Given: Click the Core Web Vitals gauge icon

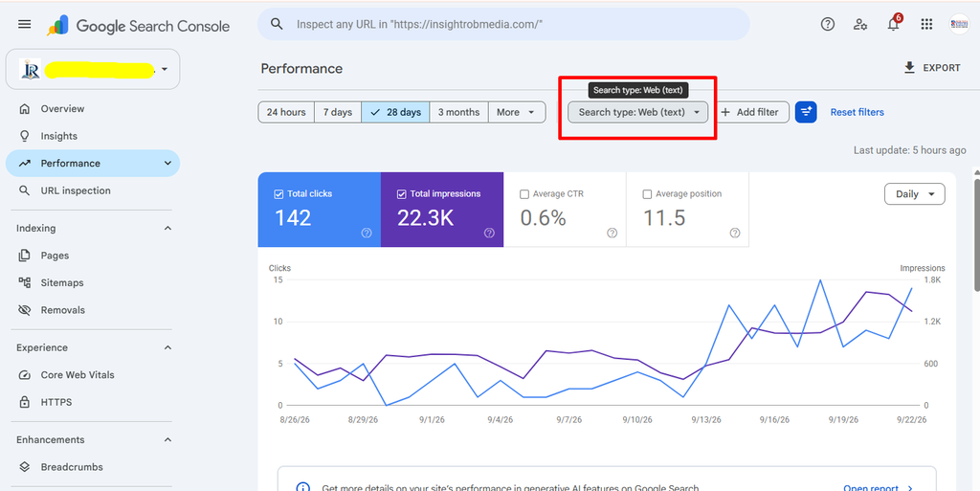Looking at the screenshot, I should (x=24, y=375).
